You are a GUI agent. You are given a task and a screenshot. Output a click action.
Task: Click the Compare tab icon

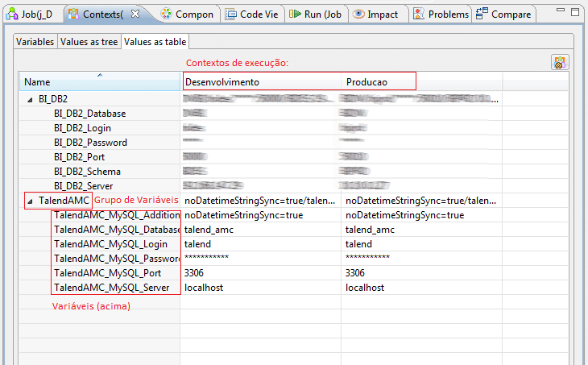[482, 14]
